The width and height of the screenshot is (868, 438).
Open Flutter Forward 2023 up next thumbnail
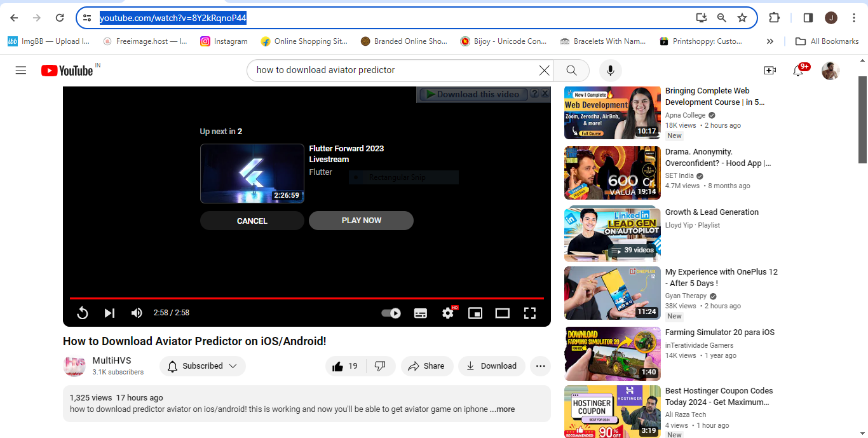pyautogui.click(x=252, y=174)
